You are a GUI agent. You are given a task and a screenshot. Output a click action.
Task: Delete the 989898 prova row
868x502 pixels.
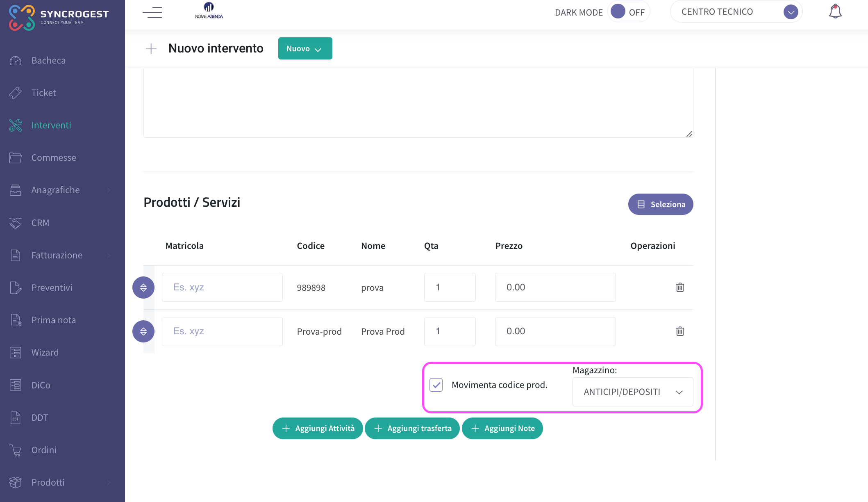680,287
